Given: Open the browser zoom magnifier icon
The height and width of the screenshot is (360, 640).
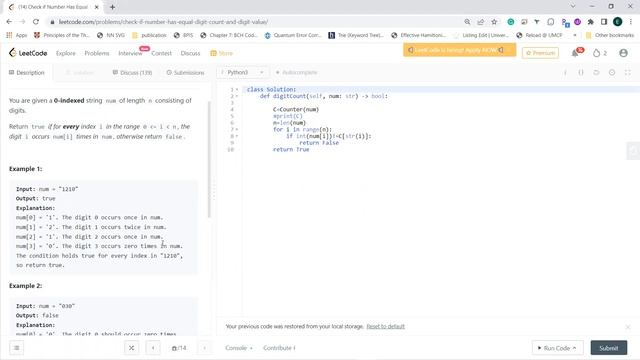Looking at the screenshot, I should click(x=467, y=22).
